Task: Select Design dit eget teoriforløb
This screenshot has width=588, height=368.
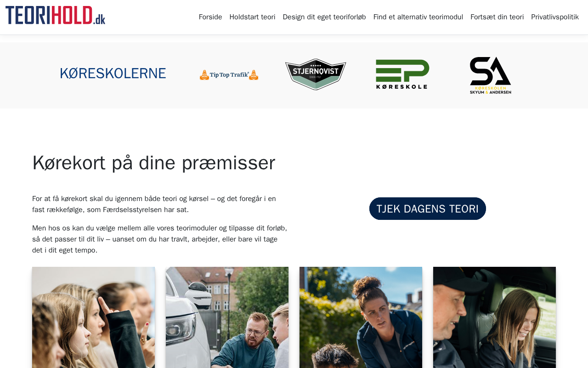Action: (324, 17)
